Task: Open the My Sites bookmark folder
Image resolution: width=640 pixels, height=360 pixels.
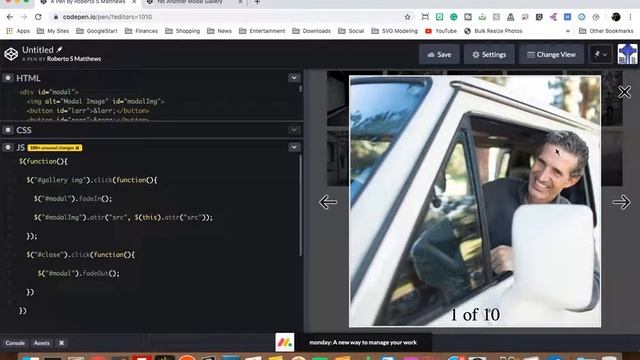Action: [53, 31]
